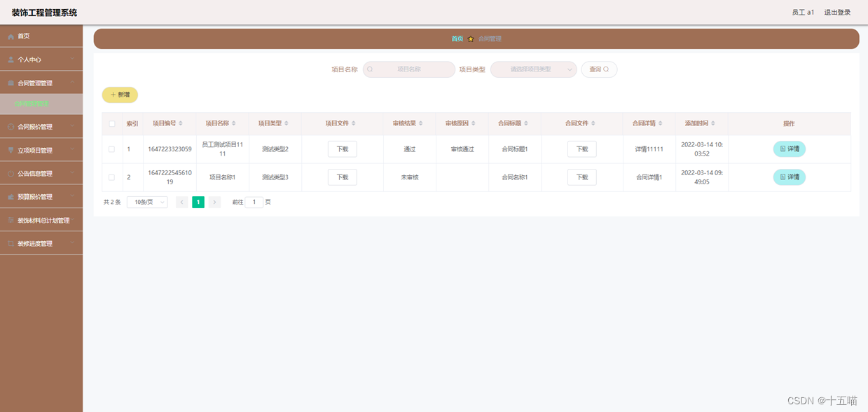
Task: Click 退出登录 at top right
Action: coord(838,12)
